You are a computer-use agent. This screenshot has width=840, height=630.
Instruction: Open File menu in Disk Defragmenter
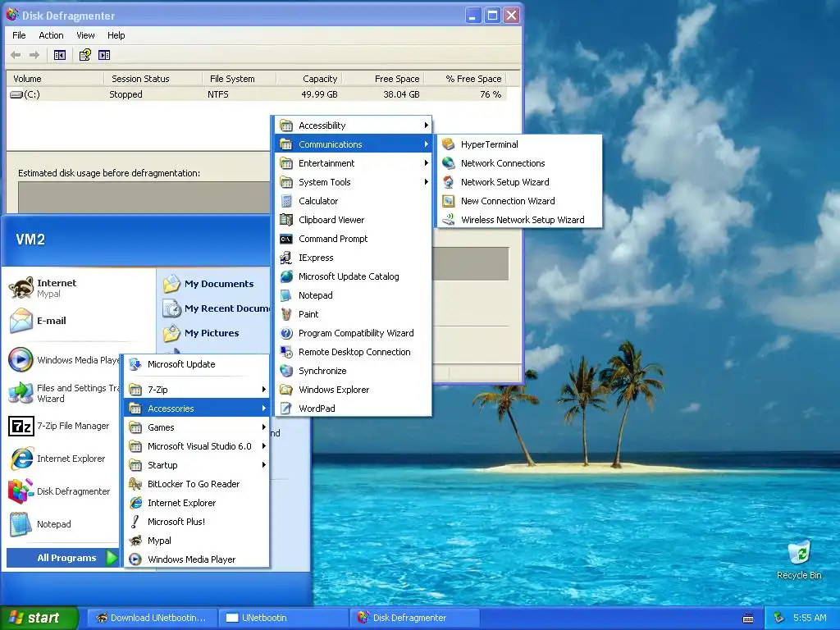(x=19, y=35)
